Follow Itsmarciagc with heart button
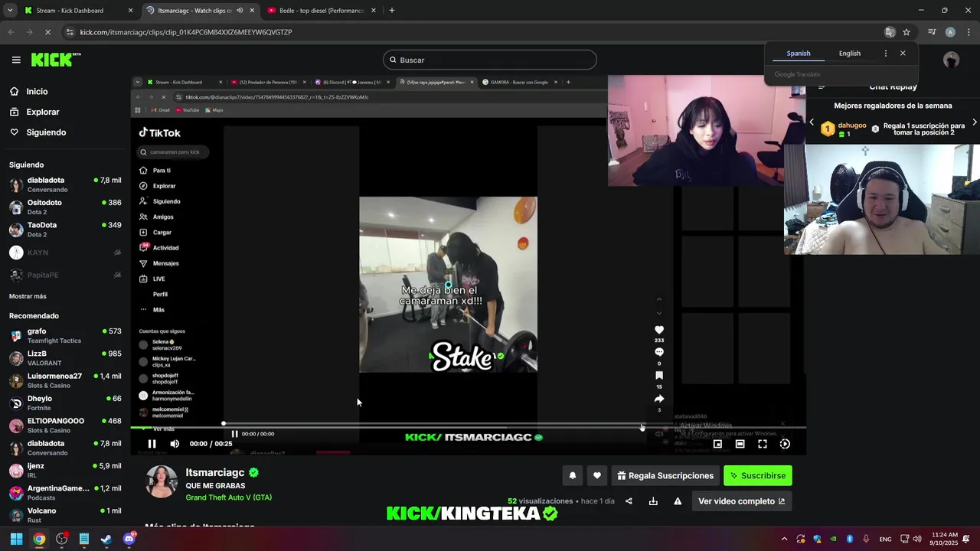 (x=597, y=475)
